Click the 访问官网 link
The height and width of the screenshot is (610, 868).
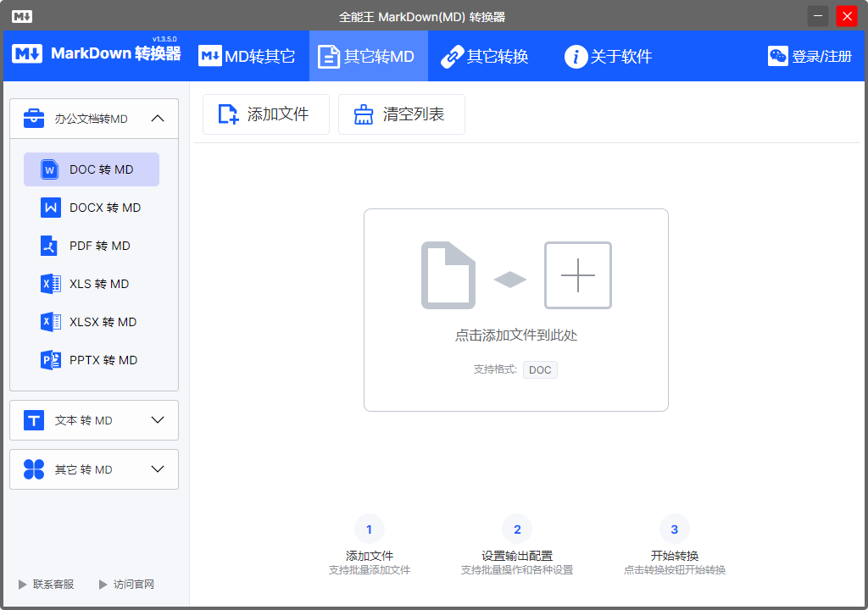[x=134, y=585]
